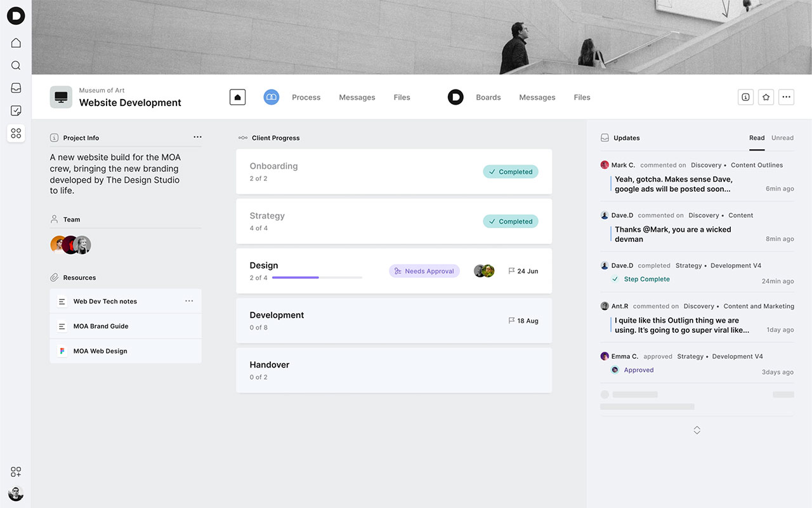Open Search from the sidebar
The image size is (812, 508).
[x=16, y=65]
